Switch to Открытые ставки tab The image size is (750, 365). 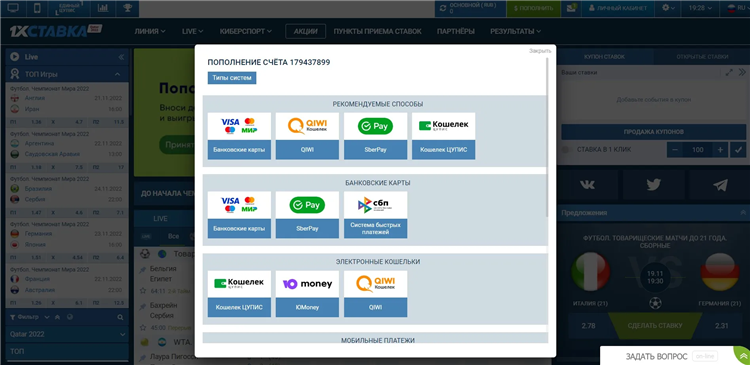[x=702, y=56]
